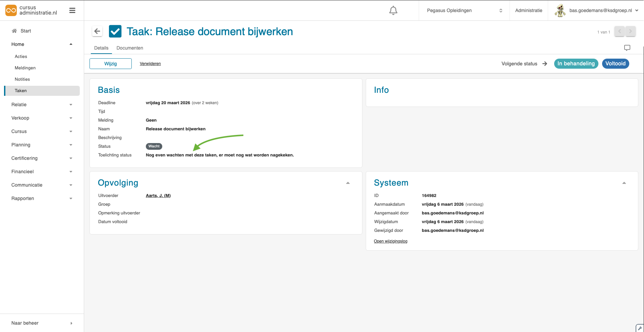Click the notification bell icon

coord(393,11)
